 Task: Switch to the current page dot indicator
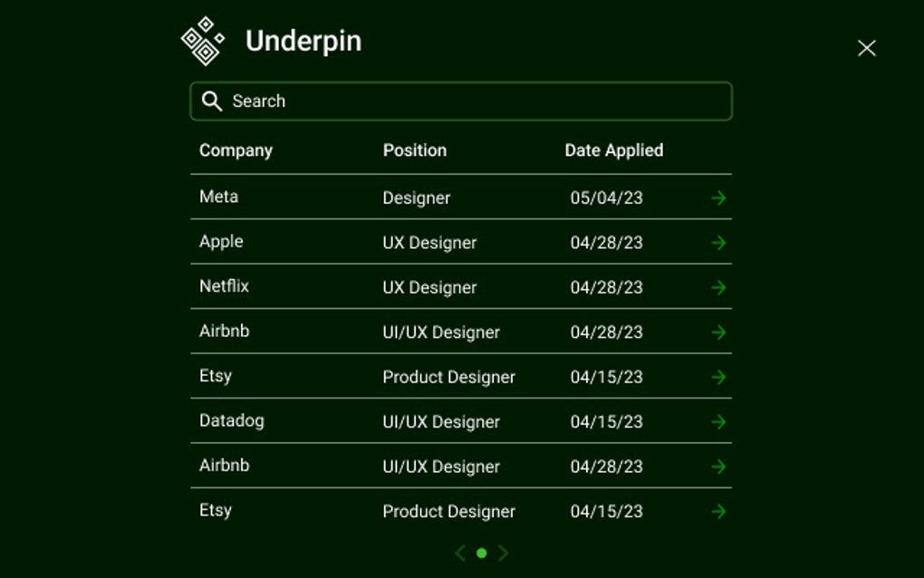tap(482, 553)
